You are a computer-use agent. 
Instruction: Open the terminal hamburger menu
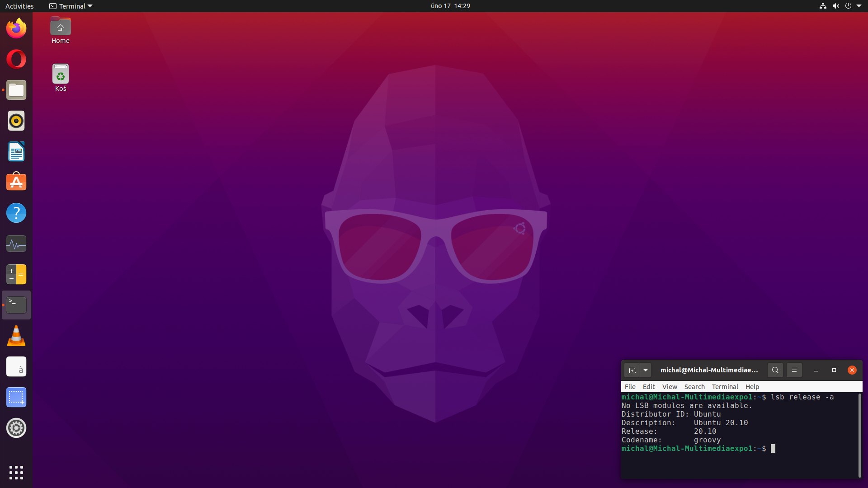tap(794, 370)
